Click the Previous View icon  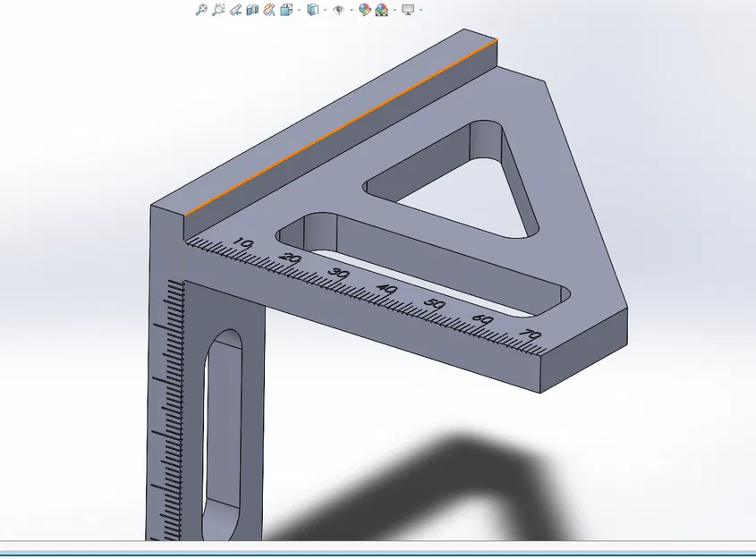[236, 11]
